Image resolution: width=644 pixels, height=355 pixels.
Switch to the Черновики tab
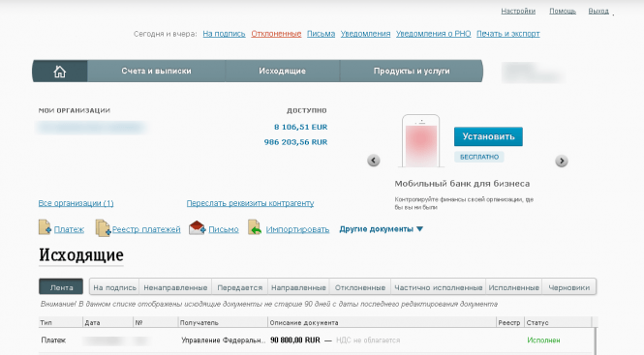point(569,287)
